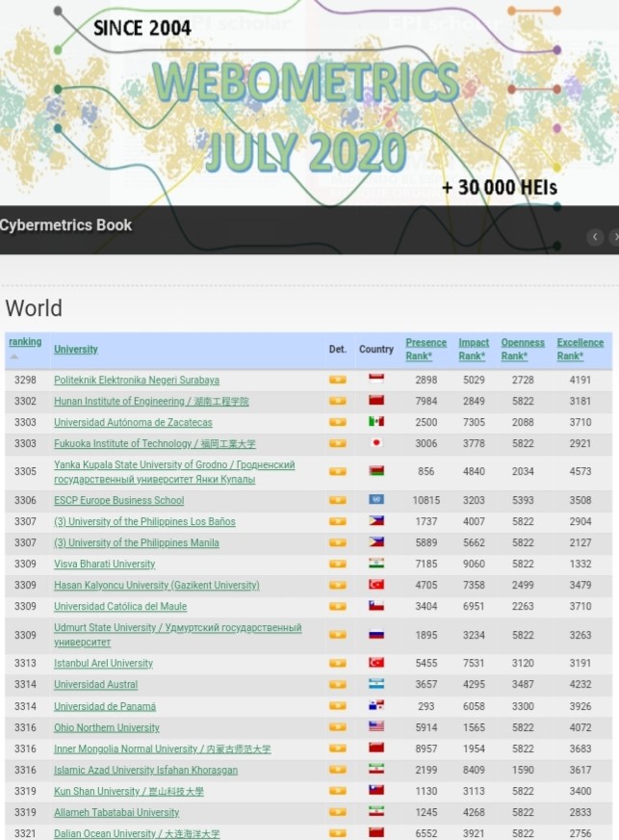Open Hunan Institute of Engineering link

pos(151,402)
